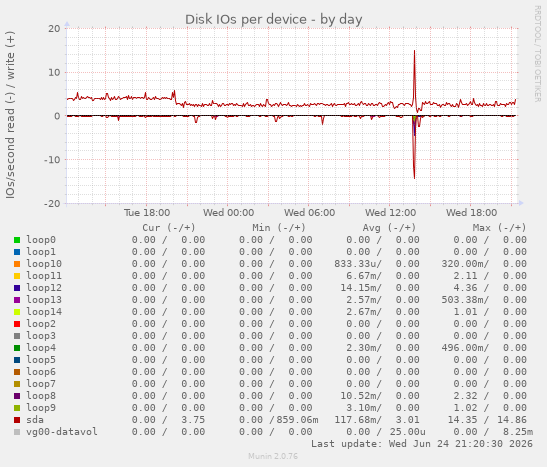Click the loop3 gray color swatch
Image resolution: width=547 pixels, height=467 pixels.
pos(17,336)
